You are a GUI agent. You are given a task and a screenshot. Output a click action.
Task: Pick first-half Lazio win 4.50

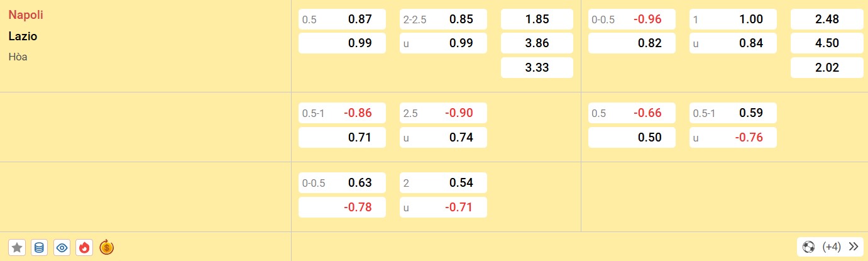[x=827, y=43]
